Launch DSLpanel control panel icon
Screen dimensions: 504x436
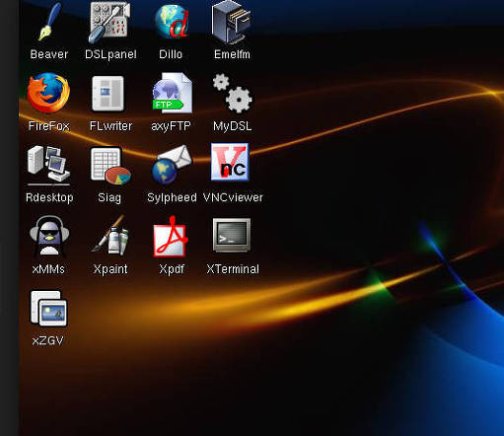[x=109, y=23]
